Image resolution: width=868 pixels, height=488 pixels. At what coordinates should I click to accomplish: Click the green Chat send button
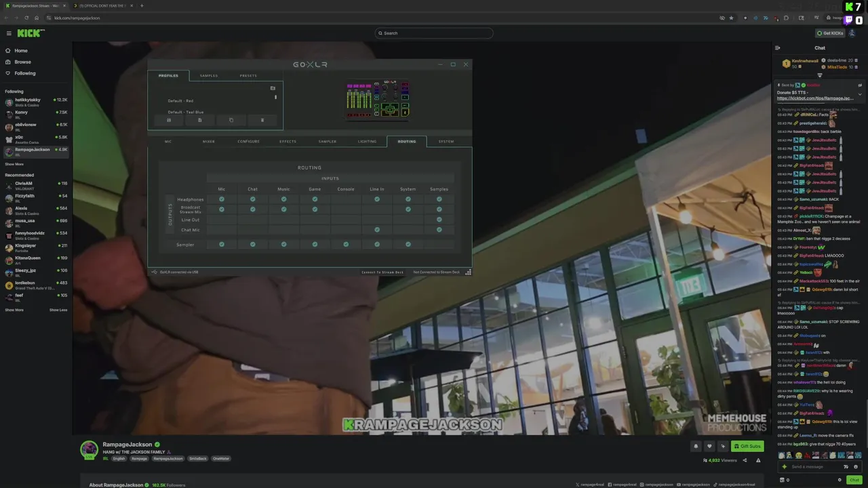(854, 480)
